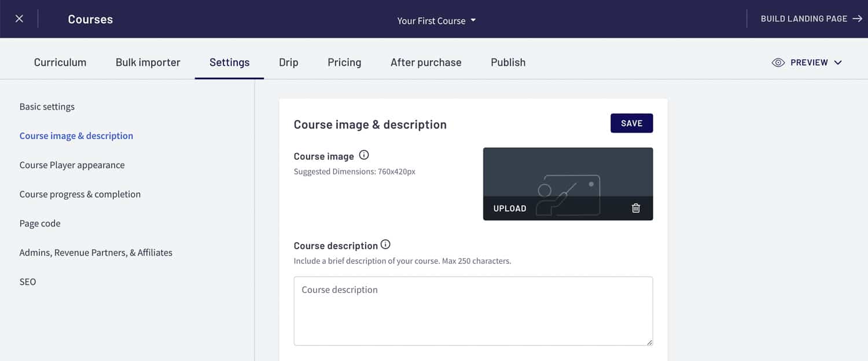Click UPLOAD to add a course image
Viewport: 868px width, 361px height.
pos(509,207)
